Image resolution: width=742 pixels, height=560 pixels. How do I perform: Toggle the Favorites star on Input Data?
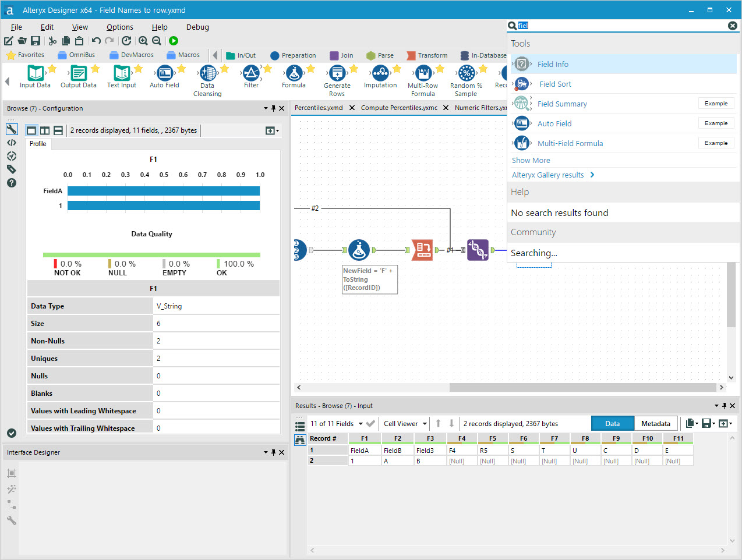pyautogui.click(x=52, y=69)
